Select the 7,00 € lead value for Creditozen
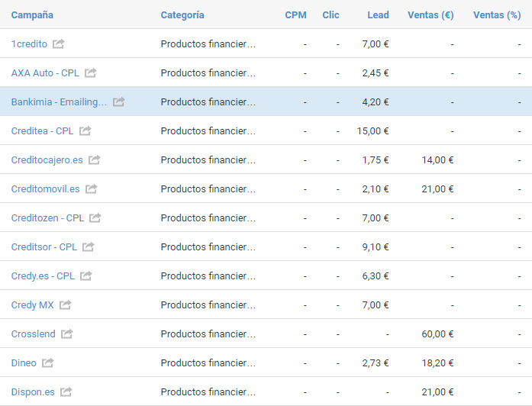Screen dimensions: 532x406 (376, 217)
